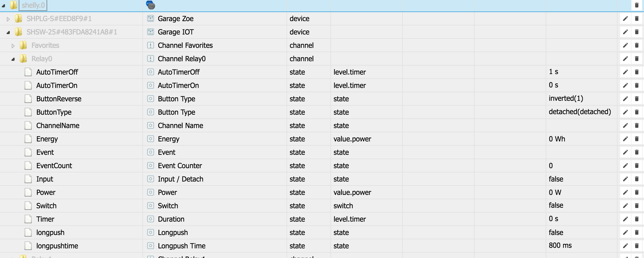The height and width of the screenshot is (258, 644).
Task: Select the ButtonType state in tree
Action: (x=54, y=112)
